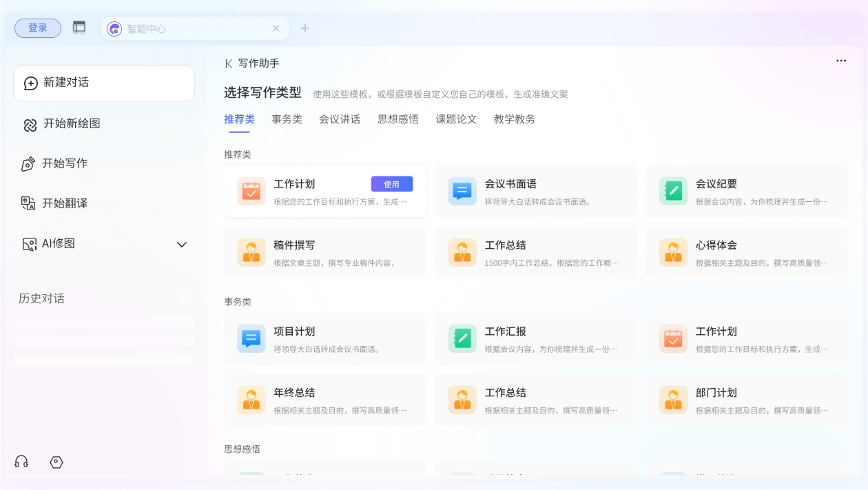Open the 项目计划 template title
868x490 pixels.
point(294,331)
